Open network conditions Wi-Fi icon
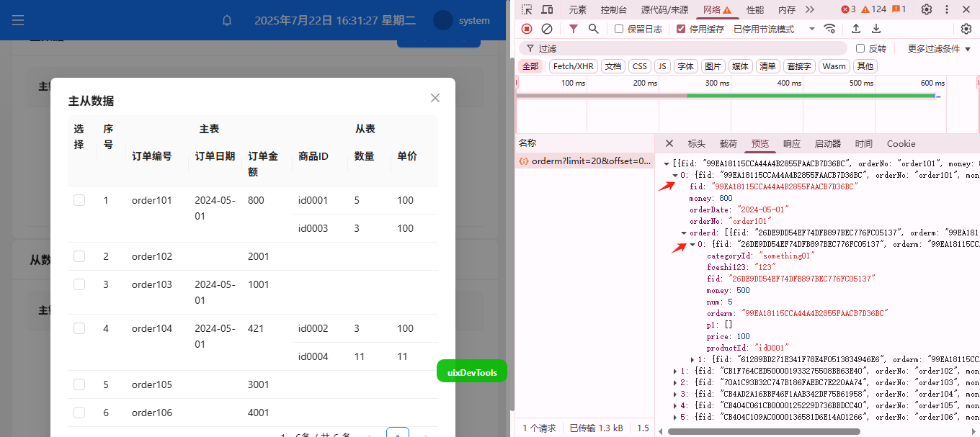 pyautogui.click(x=830, y=29)
